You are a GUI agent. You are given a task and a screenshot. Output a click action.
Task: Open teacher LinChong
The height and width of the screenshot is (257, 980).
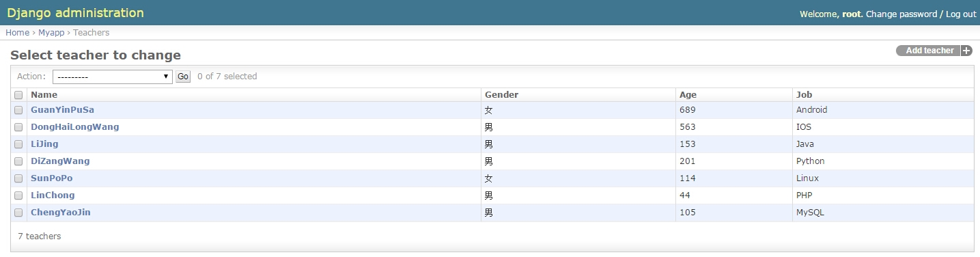pos(53,195)
